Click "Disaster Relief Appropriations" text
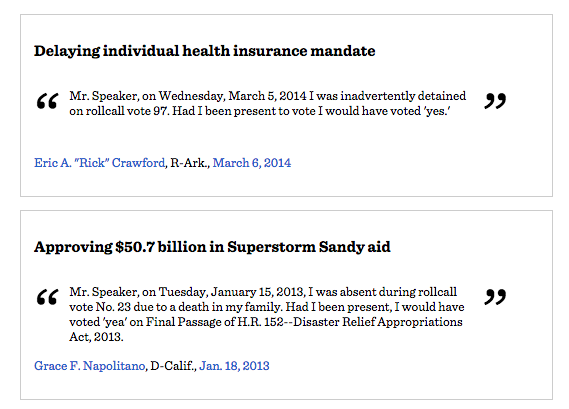 pyautogui.click(x=378, y=322)
